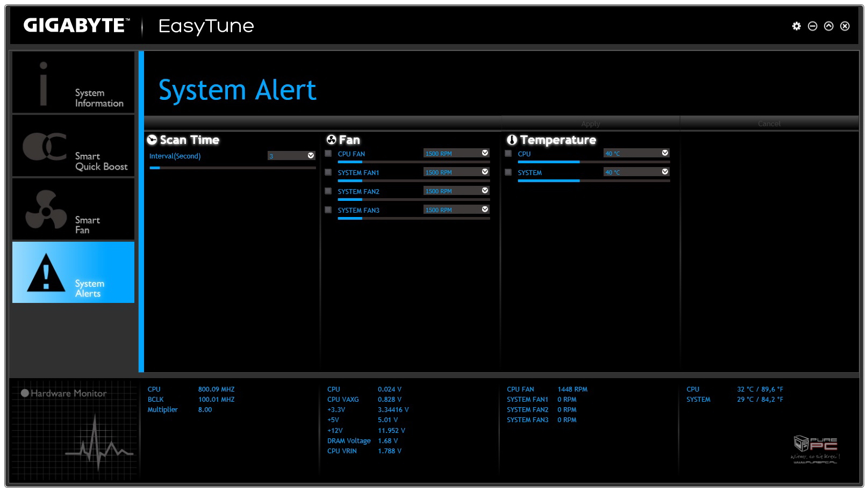Click the CPU 32 °C temperature reading
Viewport: 868px width, 492px height.
pyautogui.click(x=760, y=389)
